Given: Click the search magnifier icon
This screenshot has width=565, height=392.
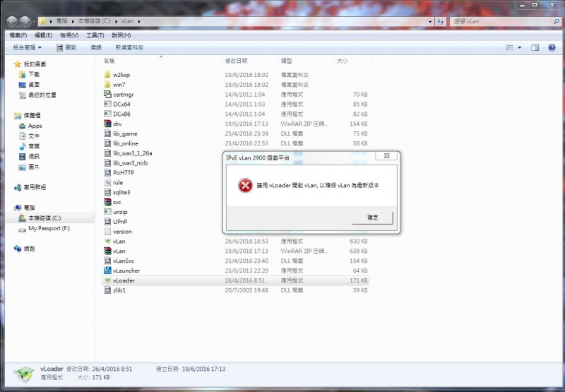Looking at the screenshot, I should tap(556, 22).
